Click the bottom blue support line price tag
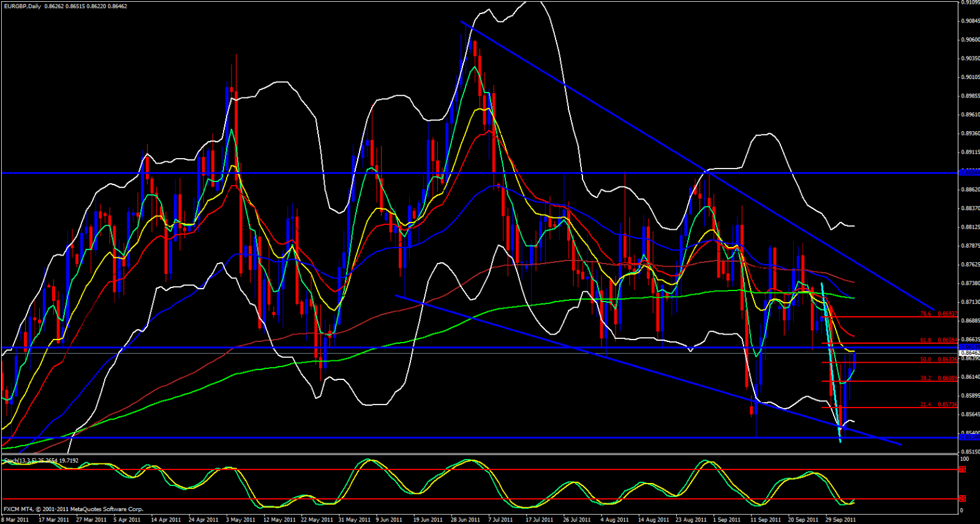The width and height of the screenshot is (980, 524). pyautogui.click(x=970, y=437)
